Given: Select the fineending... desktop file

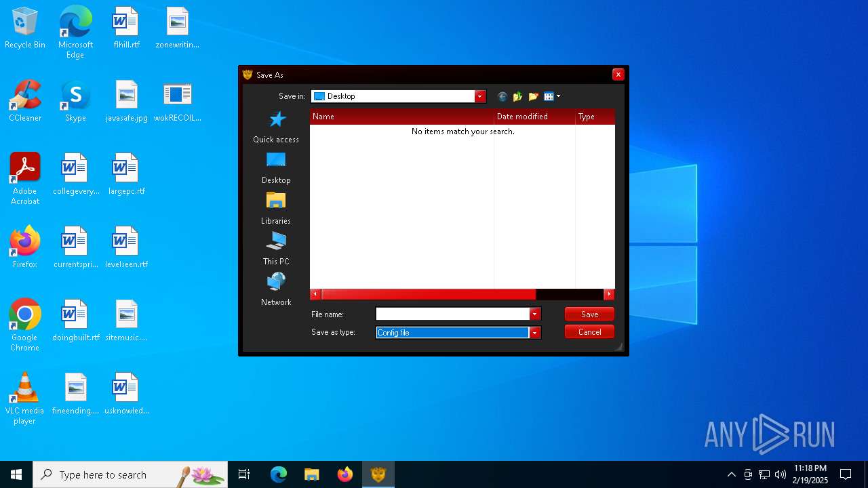Looking at the screenshot, I should (x=75, y=394).
